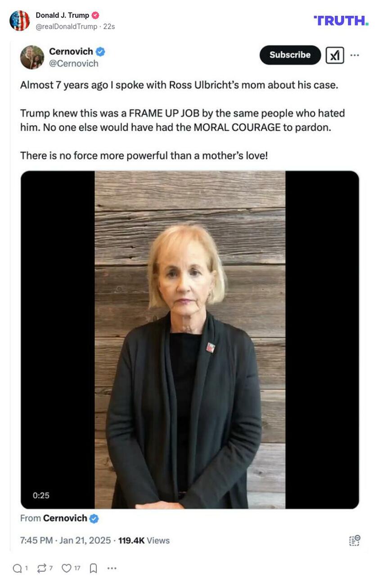Click the 7:45 PM Jan 21, 2025 timestamp
Image resolution: width=378 pixels, height=588 pixels.
tap(66, 540)
